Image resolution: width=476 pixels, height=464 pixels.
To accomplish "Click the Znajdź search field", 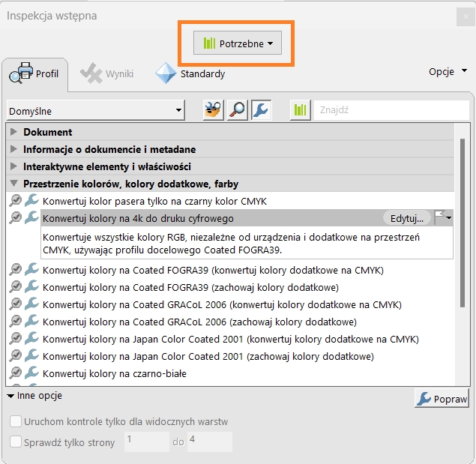I will [391, 110].
